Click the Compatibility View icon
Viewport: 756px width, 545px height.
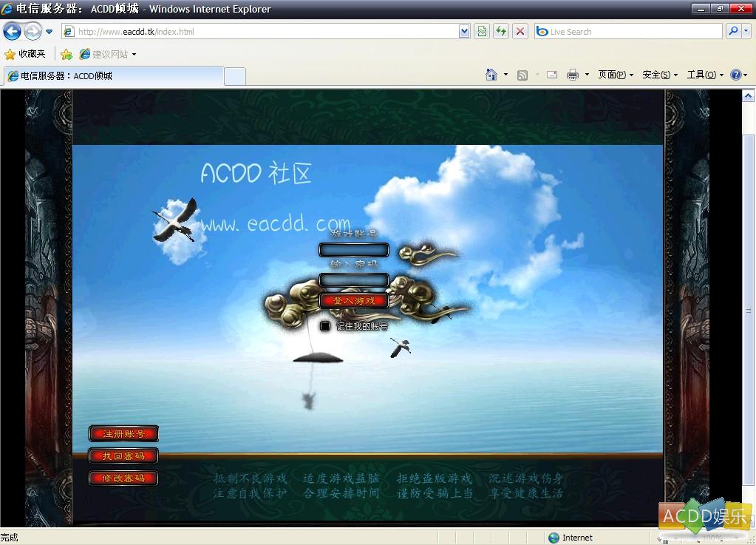pyautogui.click(x=482, y=31)
